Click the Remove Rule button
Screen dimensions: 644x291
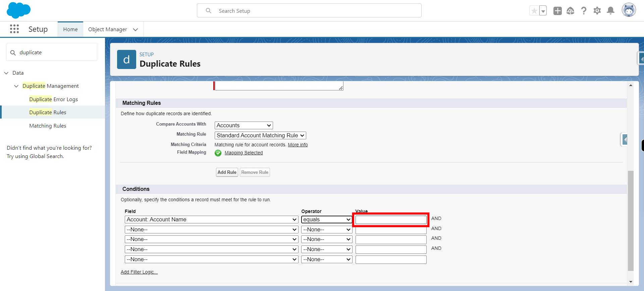point(255,172)
